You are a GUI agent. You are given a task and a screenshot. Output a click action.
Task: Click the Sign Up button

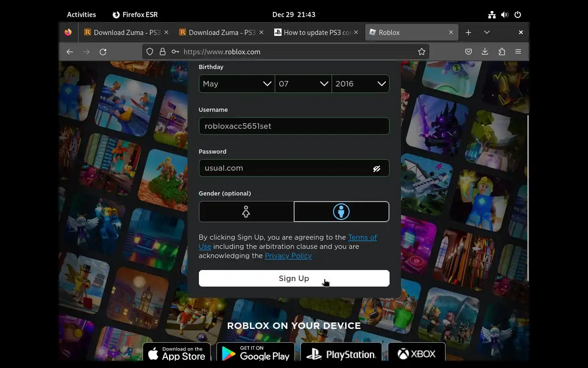294,278
